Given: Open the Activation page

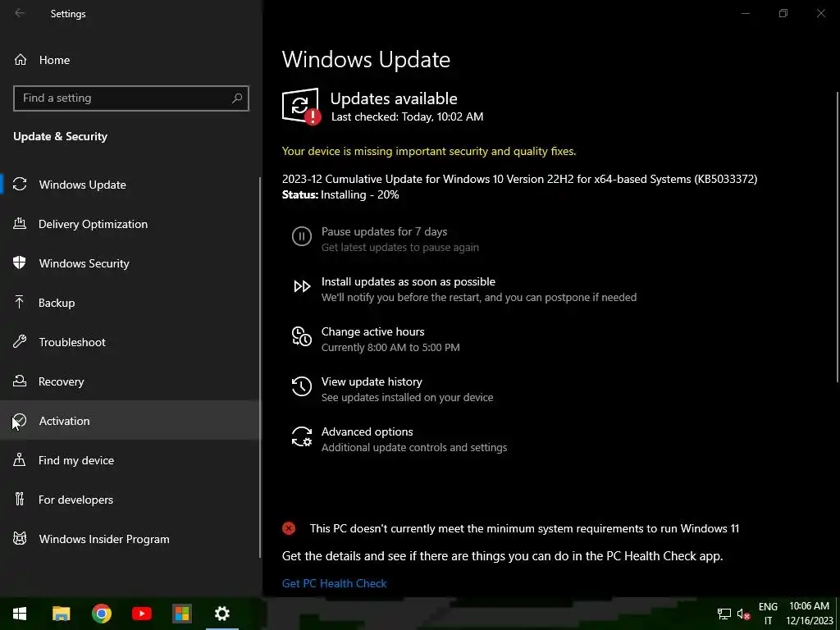Looking at the screenshot, I should [130, 421].
